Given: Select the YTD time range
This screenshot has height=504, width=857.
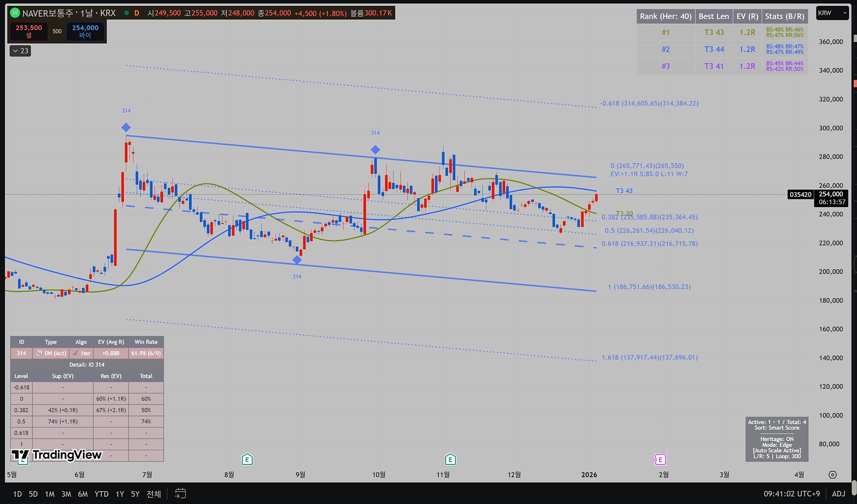Looking at the screenshot, I should pos(101,494).
